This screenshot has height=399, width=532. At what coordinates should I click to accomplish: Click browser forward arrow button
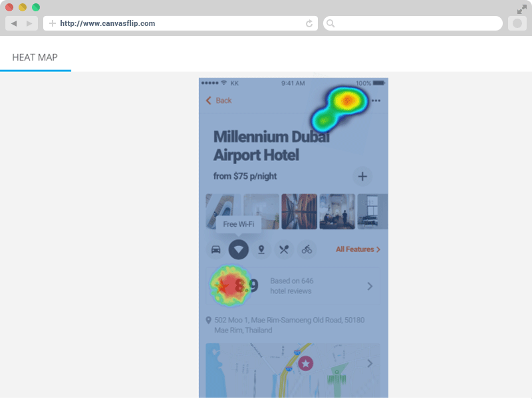tap(29, 23)
